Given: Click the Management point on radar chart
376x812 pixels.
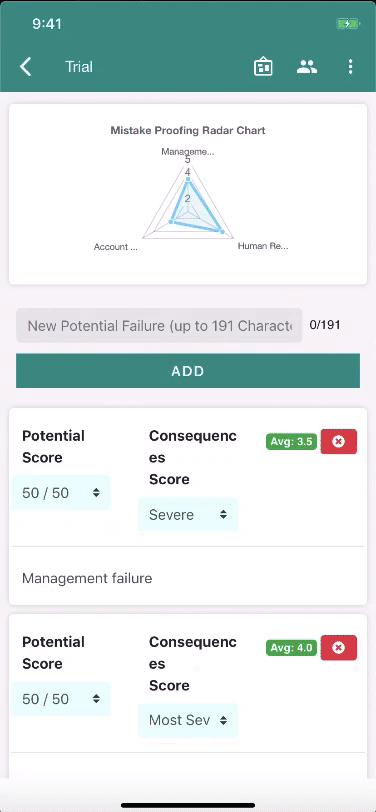Looking at the screenshot, I should (188, 180).
